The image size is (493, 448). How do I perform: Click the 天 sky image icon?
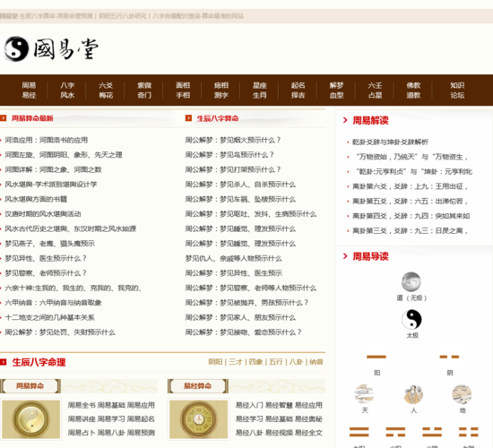[364, 394]
